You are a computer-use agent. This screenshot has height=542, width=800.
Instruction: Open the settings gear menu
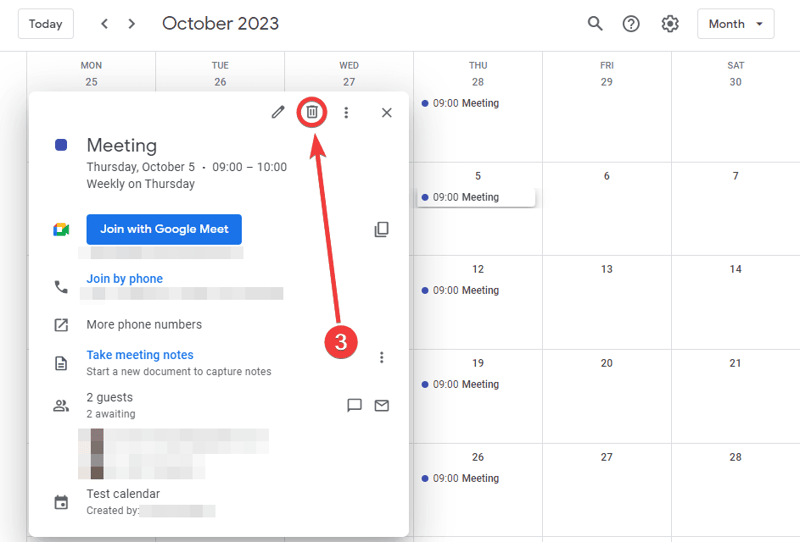(x=670, y=24)
